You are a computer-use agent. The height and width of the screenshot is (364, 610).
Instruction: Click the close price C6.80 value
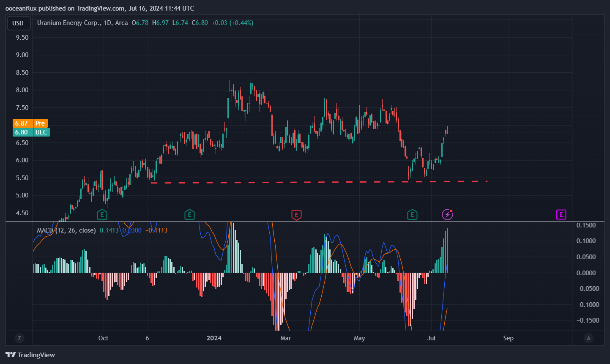[200, 23]
